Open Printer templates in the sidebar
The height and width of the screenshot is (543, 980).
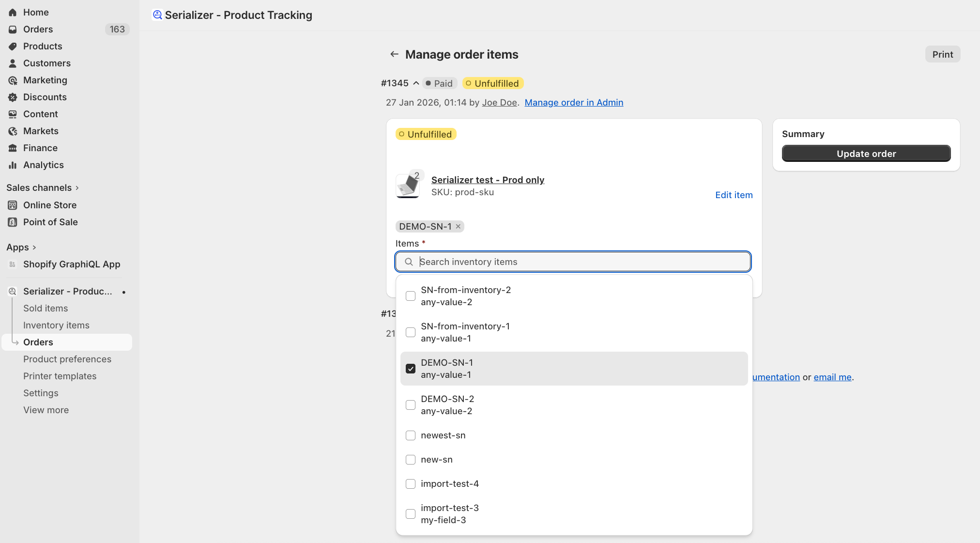point(60,376)
